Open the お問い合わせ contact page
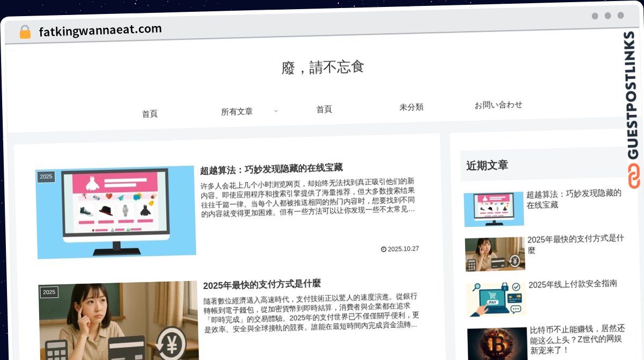The image size is (644, 360). tap(498, 105)
